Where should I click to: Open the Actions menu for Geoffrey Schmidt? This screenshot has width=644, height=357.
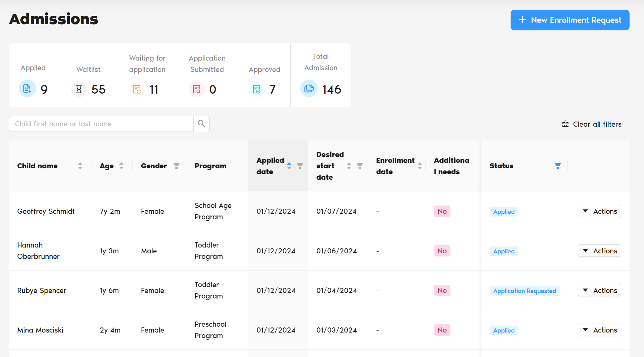[599, 211]
